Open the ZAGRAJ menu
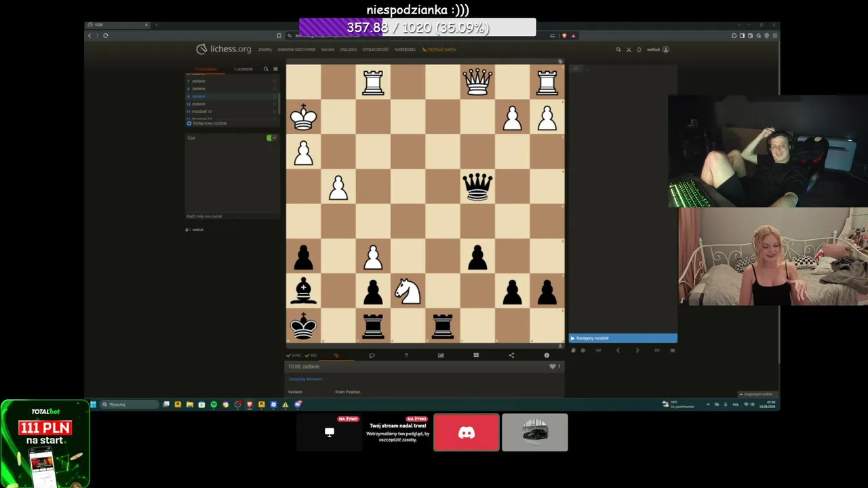Viewport: 868px width, 488px height. coord(264,49)
